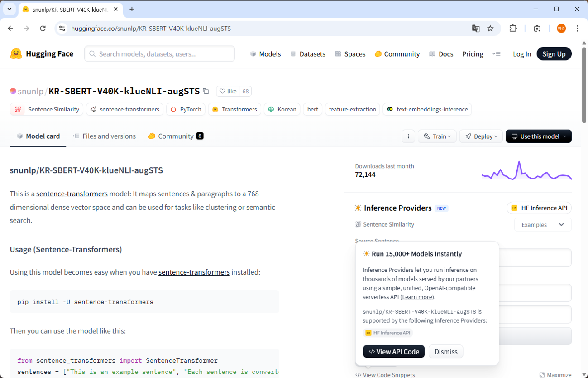Open Spaces in the navigation

[350, 54]
